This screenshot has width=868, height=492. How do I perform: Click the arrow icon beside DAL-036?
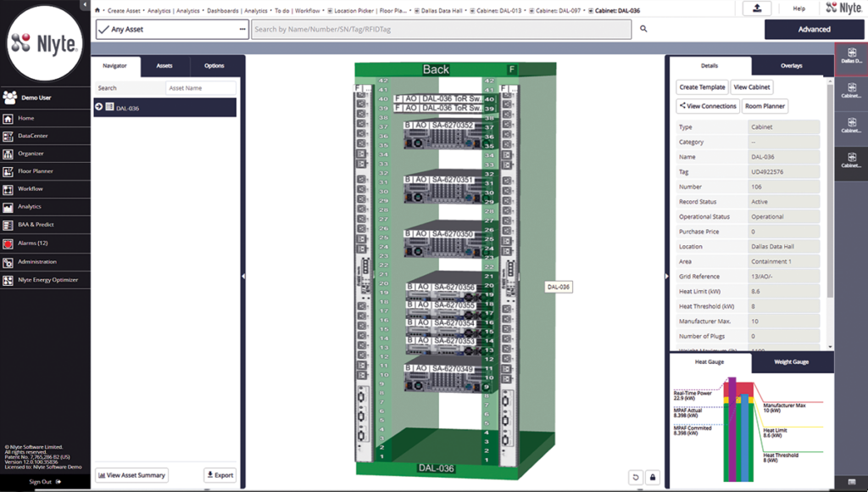tap(98, 107)
